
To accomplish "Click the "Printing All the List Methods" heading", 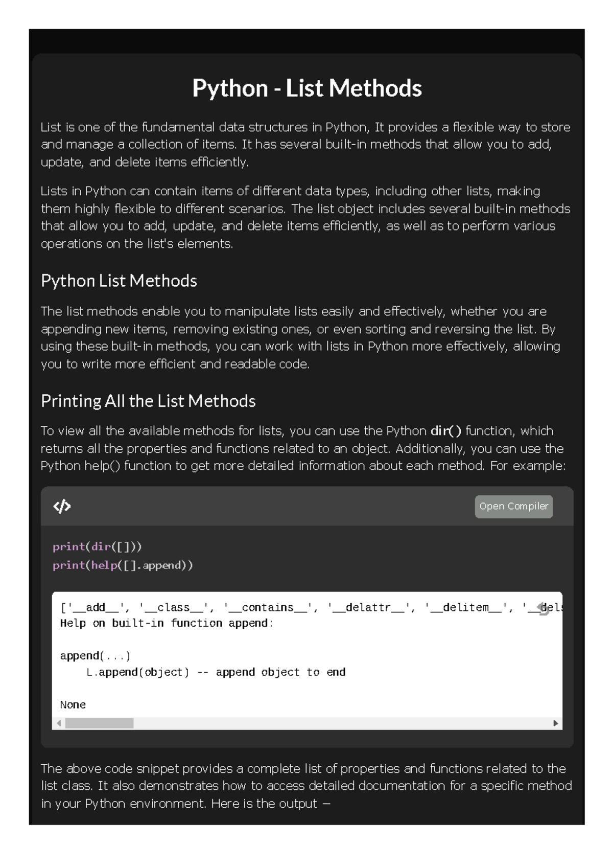I will (x=148, y=401).
